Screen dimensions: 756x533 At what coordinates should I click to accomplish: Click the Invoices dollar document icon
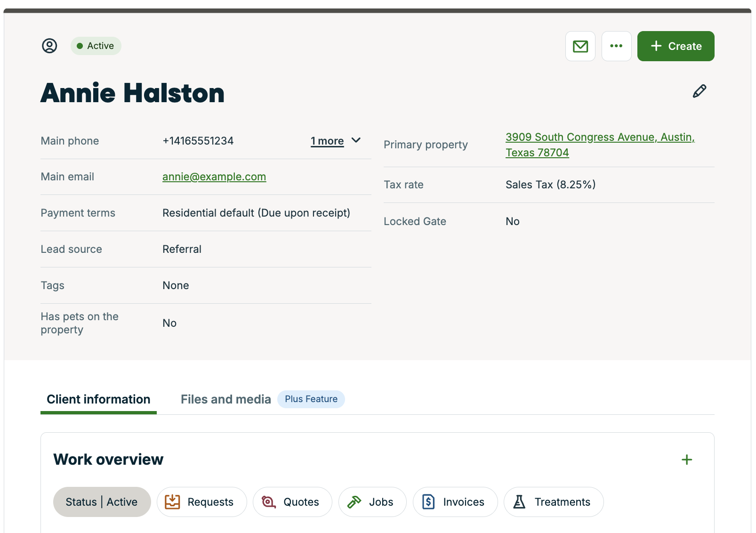(x=428, y=502)
